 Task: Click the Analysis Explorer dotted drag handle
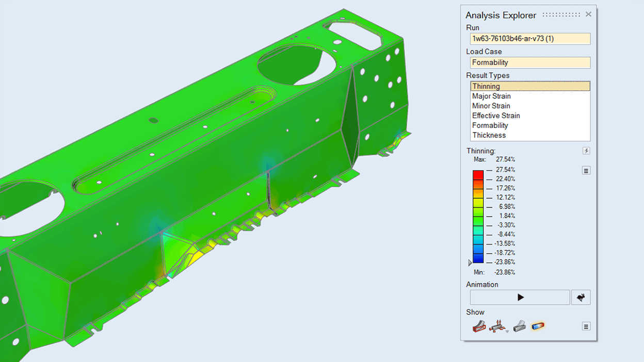[x=562, y=15]
